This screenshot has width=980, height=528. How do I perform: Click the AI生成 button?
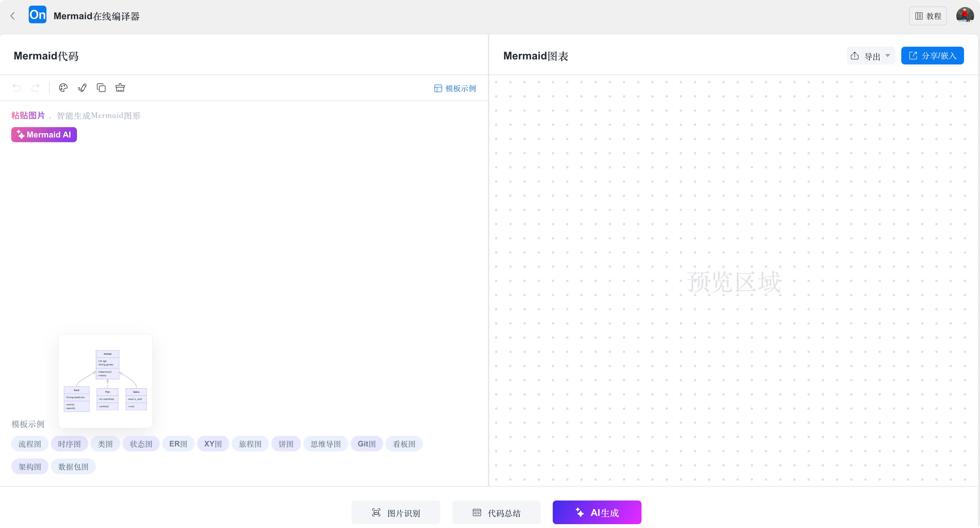597,512
